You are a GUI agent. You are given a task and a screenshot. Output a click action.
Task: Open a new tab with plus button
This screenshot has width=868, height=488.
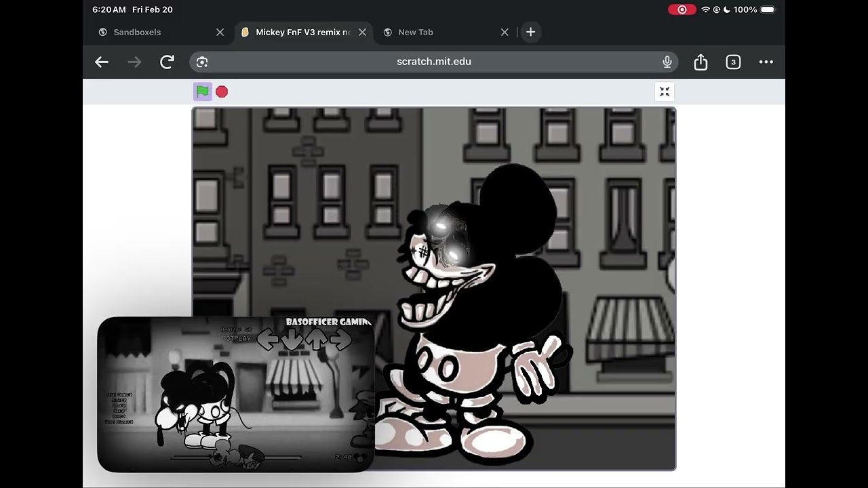[530, 32]
